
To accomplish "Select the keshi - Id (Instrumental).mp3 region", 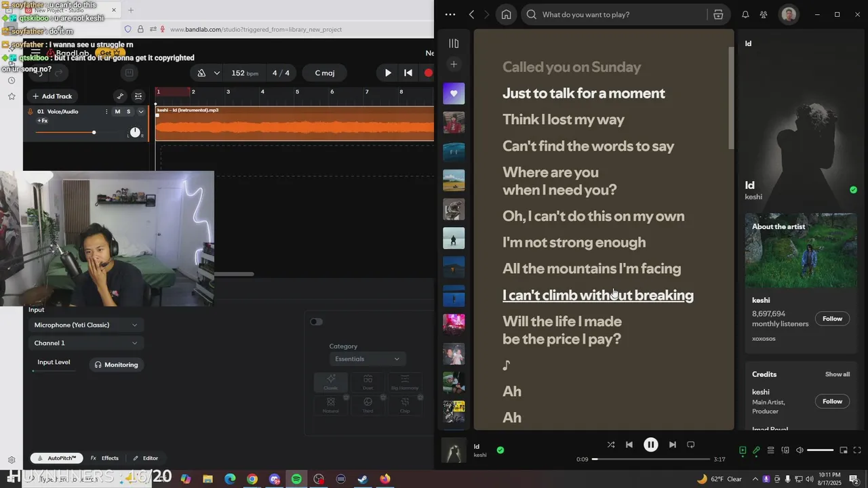I will pyautogui.click(x=294, y=123).
